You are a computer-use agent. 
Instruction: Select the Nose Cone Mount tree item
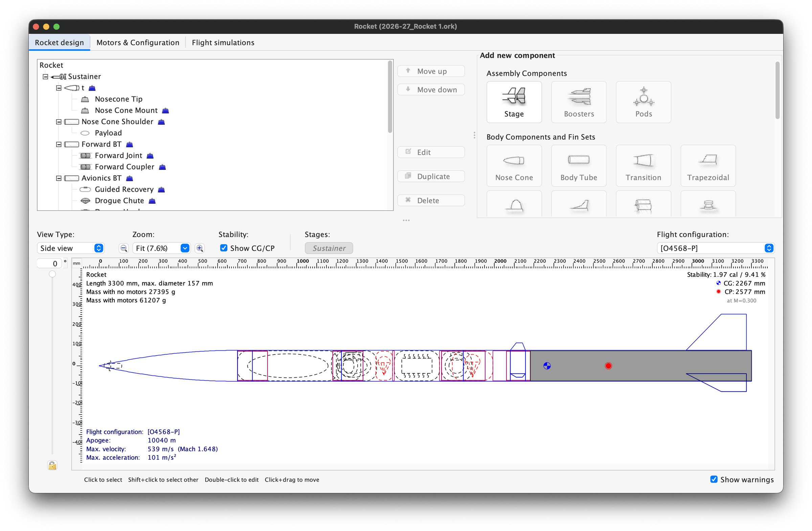click(126, 111)
